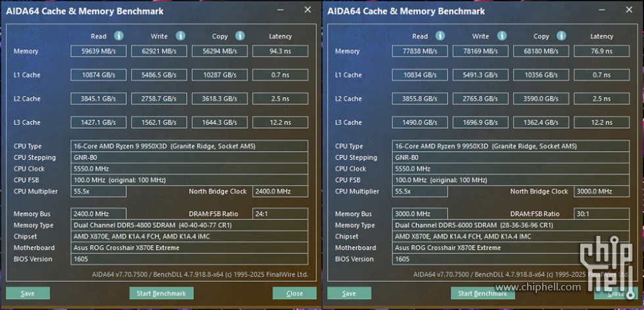
Task: Select the 76.9 ns memory latency field
Action: click(601, 51)
